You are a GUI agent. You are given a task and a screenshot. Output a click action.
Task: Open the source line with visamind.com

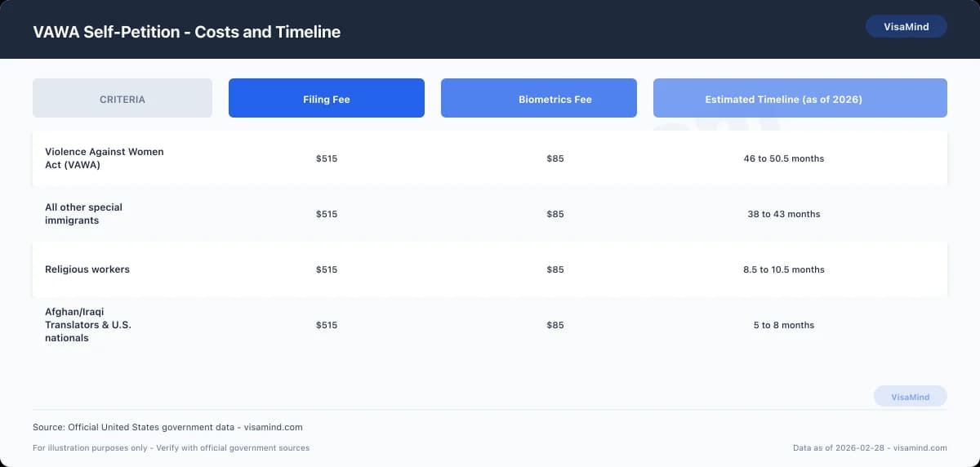point(167,427)
